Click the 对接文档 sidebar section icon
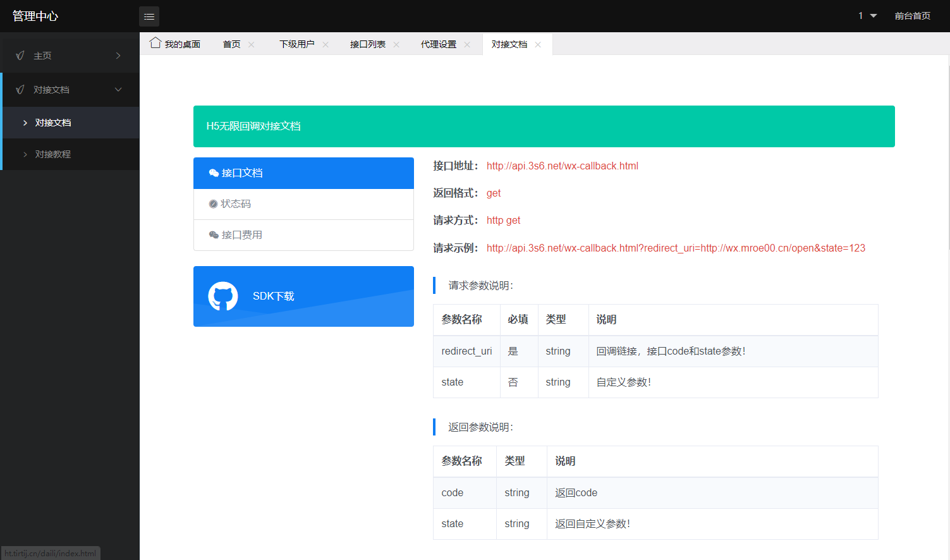The width and height of the screenshot is (950, 560). coord(20,89)
